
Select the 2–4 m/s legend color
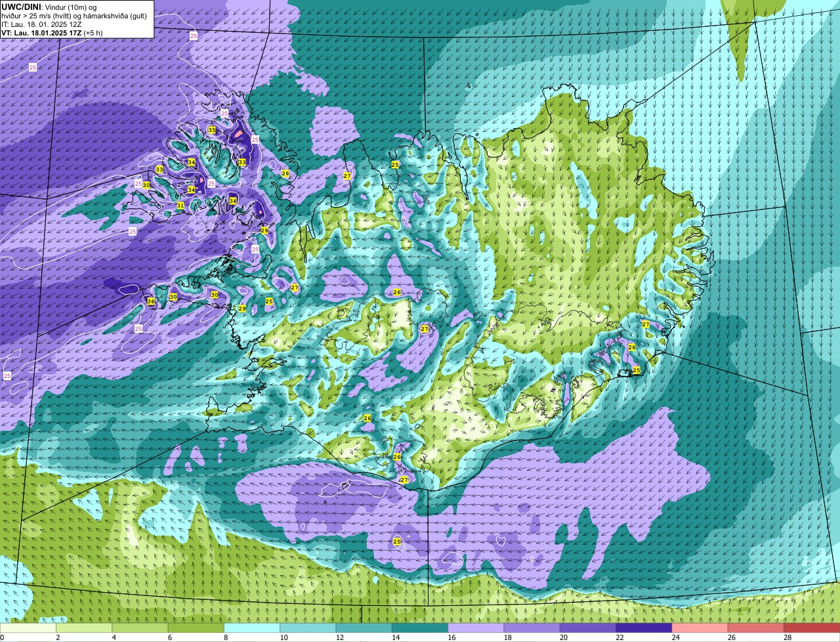84,628
